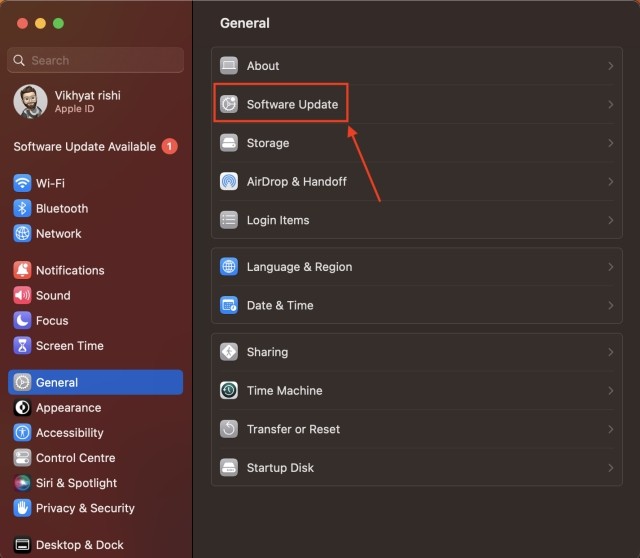Select Bluetooth label in the sidebar
The height and width of the screenshot is (558, 640).
[62, 209]
